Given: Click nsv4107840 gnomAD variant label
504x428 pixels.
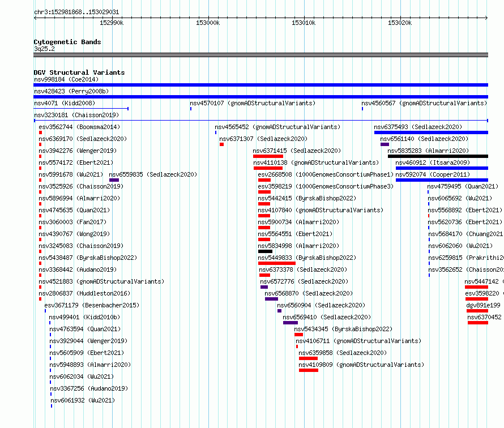Looking at the screenshot, I should tap(321, 210).
